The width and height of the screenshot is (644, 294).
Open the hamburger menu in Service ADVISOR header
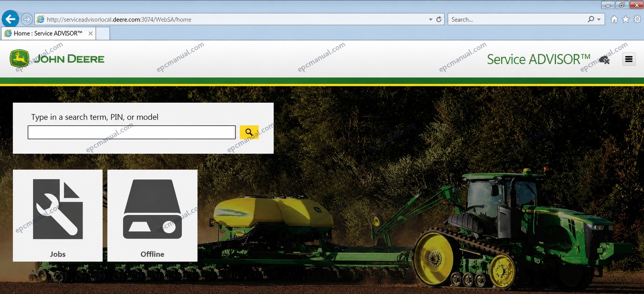pyautogui.click(x=629, y=59)
